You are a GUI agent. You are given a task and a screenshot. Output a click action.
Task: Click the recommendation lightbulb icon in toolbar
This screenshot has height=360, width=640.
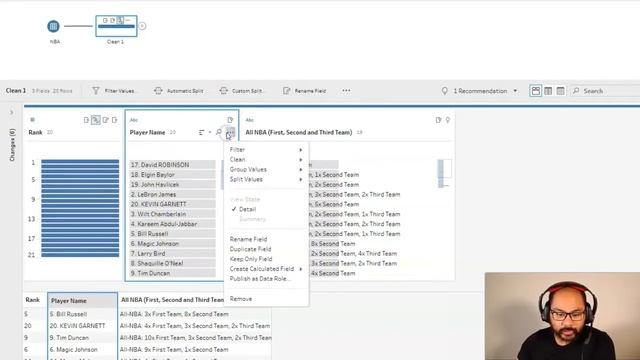tap(444, 91)
